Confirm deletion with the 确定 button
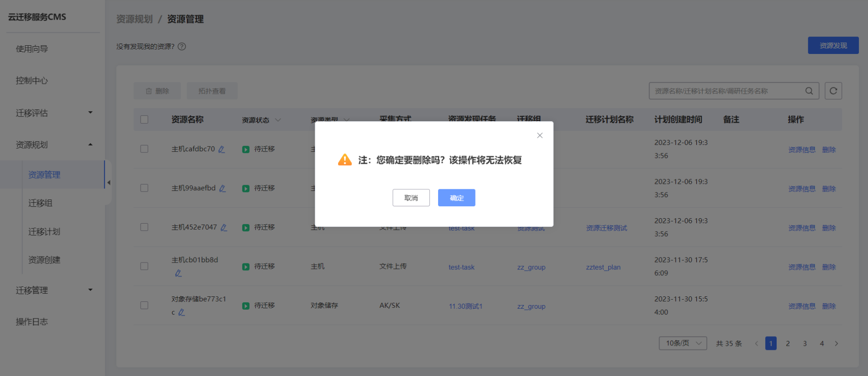This screenshot has width=868, height=376. (456, 198)
